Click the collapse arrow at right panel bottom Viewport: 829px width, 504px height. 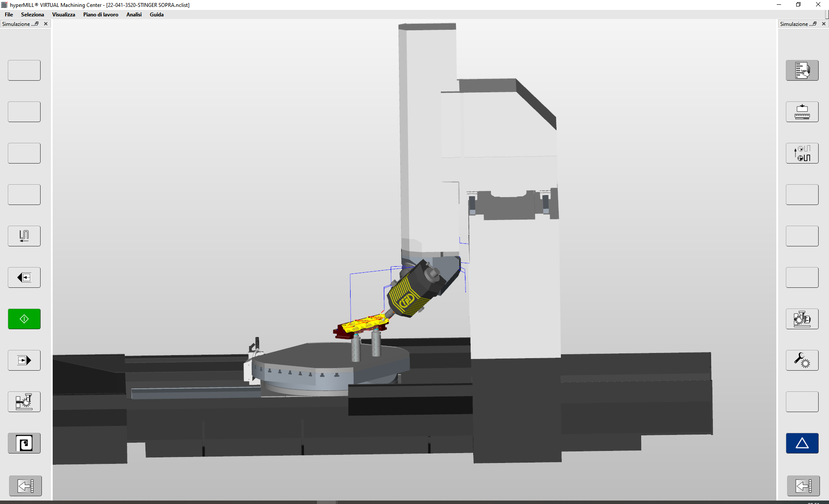pyautogui.click(x=804, y=486)
